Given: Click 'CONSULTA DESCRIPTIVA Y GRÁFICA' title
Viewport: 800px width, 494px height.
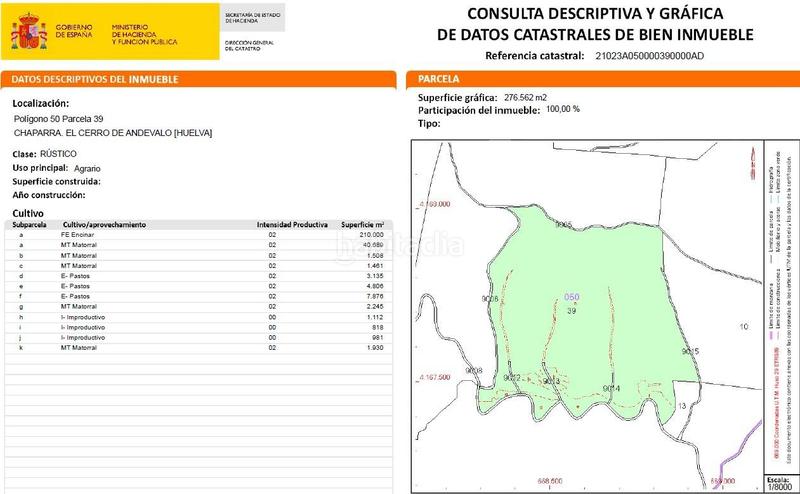Looking at the screenshot, I should (595, 13).
